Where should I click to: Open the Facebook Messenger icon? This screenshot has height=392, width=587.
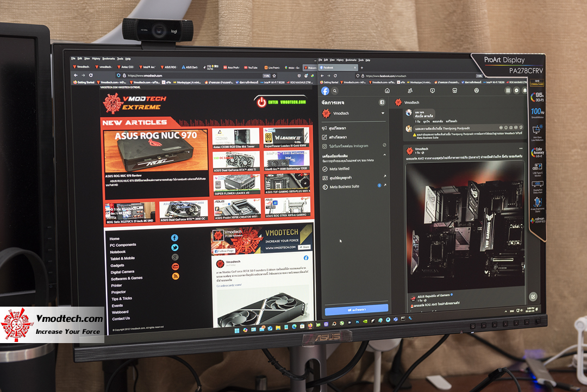pyautogui.click(x=517, y=90)
